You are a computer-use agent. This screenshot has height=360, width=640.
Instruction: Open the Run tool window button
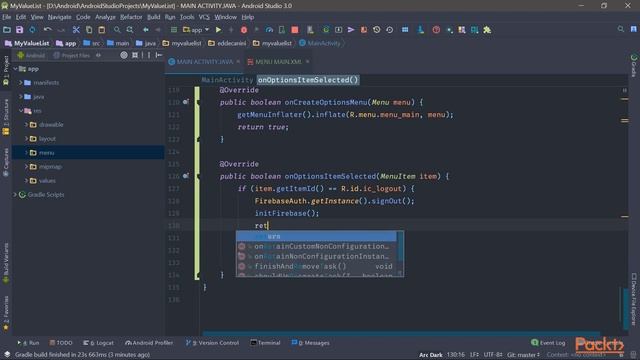click(x=28, y=343)
